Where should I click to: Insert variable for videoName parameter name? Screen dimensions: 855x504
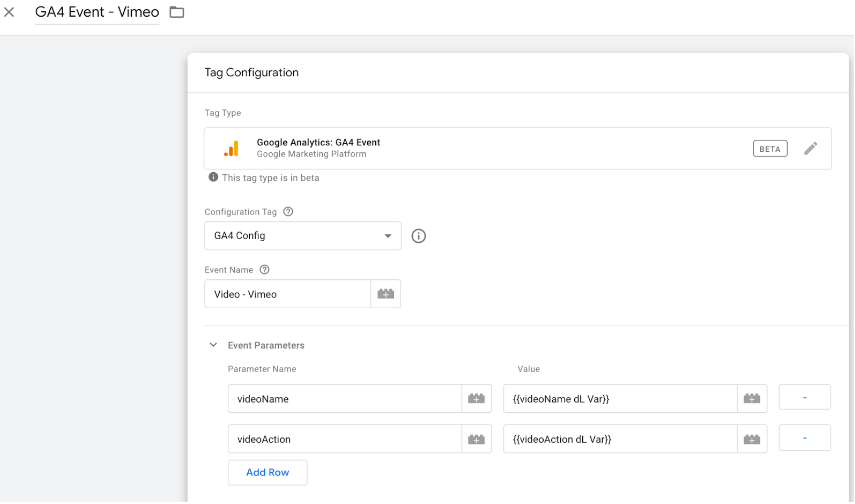point(476,399)
